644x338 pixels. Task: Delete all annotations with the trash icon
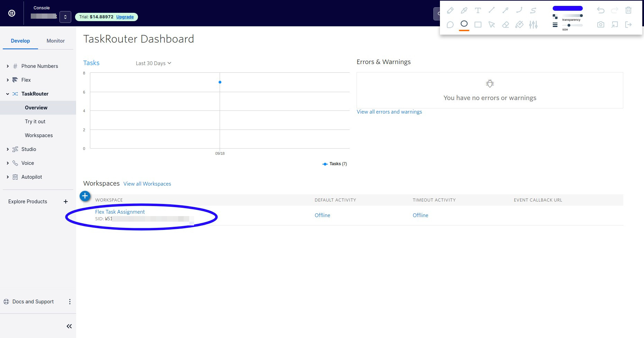(x=628, y=10)
